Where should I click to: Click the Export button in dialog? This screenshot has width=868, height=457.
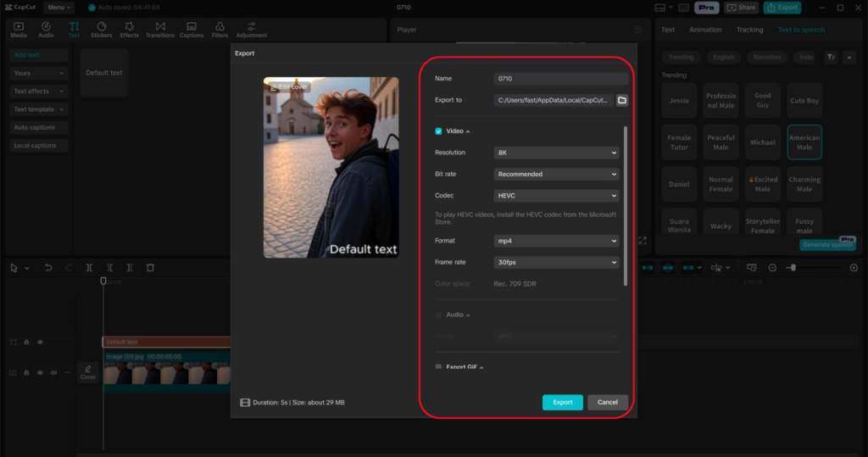point(563,402)
